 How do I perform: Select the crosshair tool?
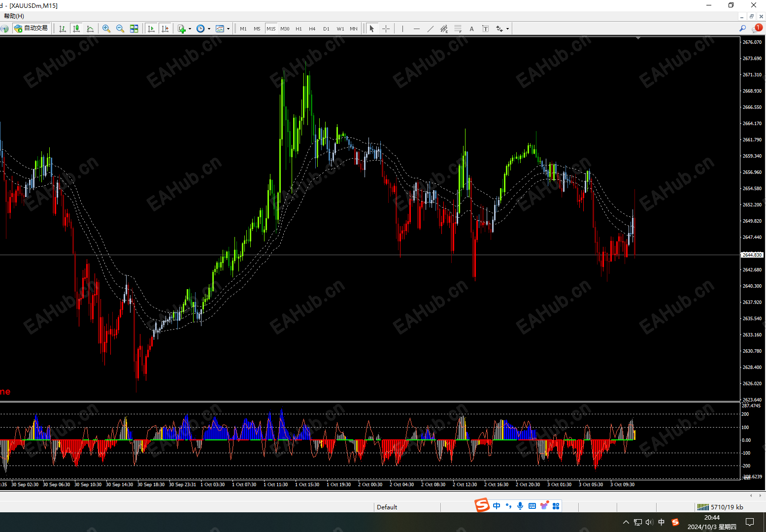coord(386,29)
